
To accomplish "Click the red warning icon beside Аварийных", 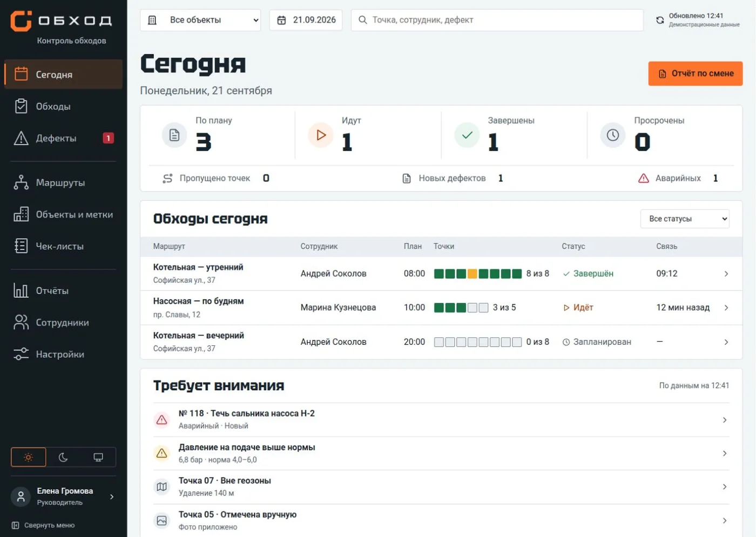I will 644,178.
